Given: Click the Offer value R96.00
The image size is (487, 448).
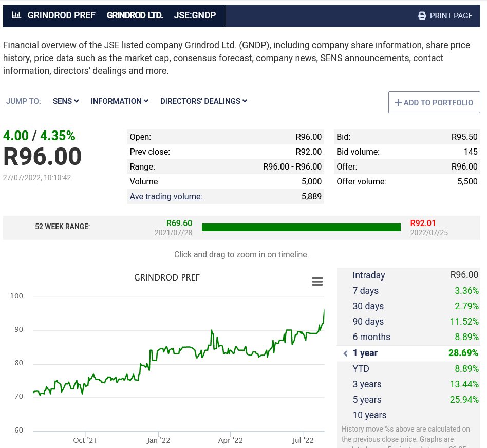Looking at the screenshot, I should point(464,166).
